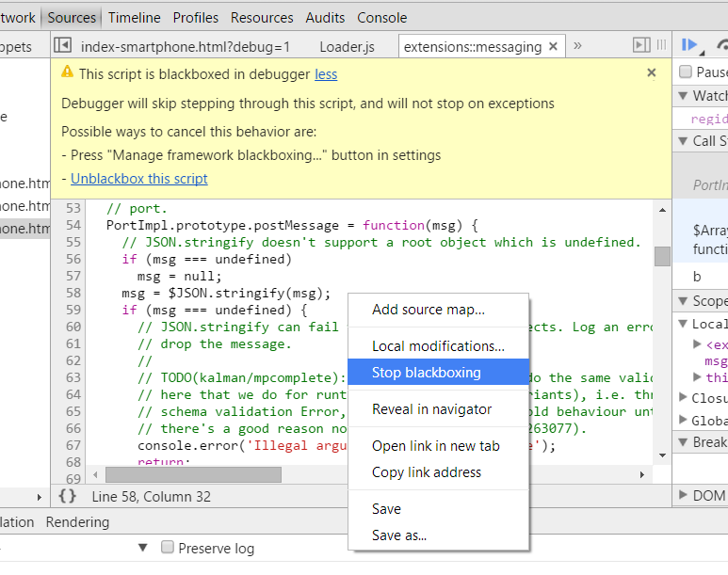Viewport: 728px width, 575px height.
Task: Dismiss the yellow blackbox warning bar
Action: 652,72
